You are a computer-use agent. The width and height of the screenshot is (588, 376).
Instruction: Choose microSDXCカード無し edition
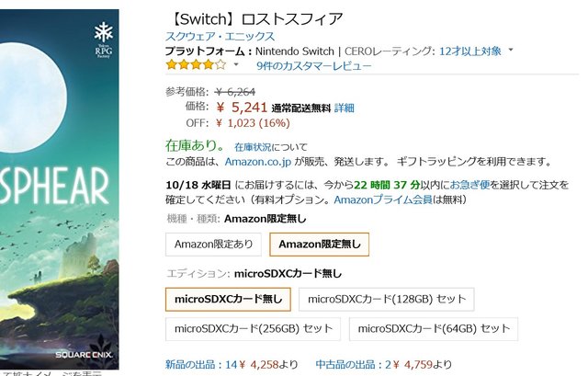point(228,299)
